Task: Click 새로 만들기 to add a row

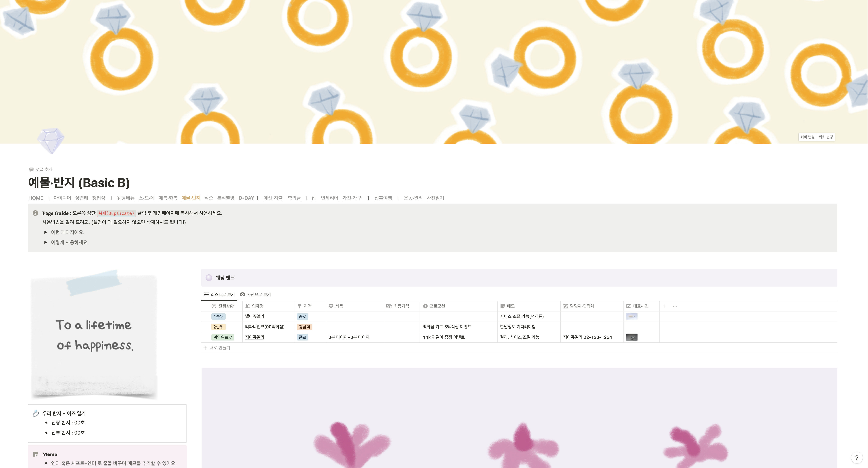Action: [217, 348]
